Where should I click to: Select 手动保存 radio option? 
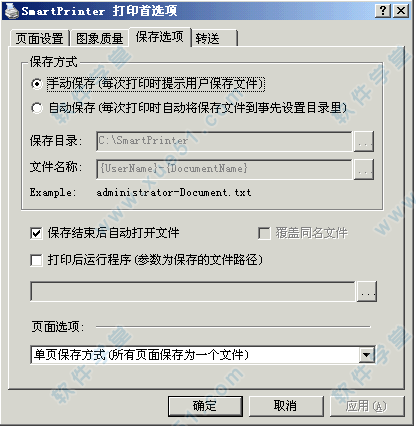36,84
